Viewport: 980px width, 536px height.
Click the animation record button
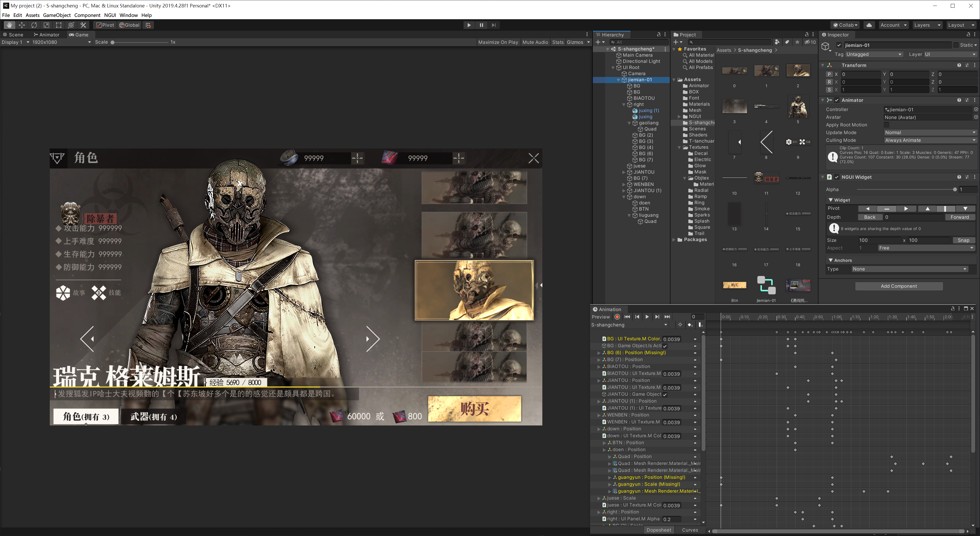point(617,317)
